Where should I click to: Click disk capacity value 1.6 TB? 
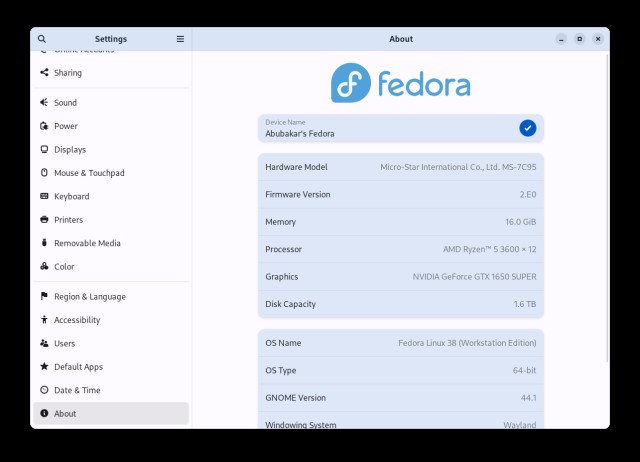[x=524, y=304]
